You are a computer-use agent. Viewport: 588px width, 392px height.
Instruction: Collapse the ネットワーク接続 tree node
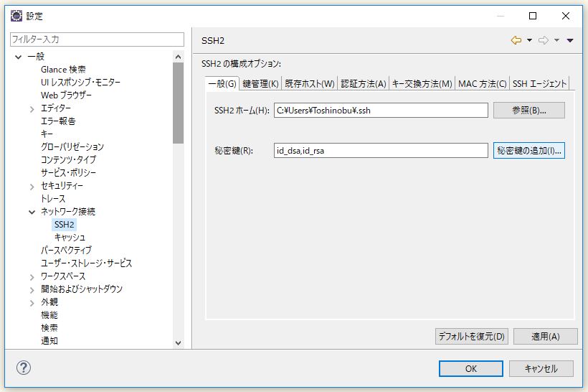pos(32,212)
